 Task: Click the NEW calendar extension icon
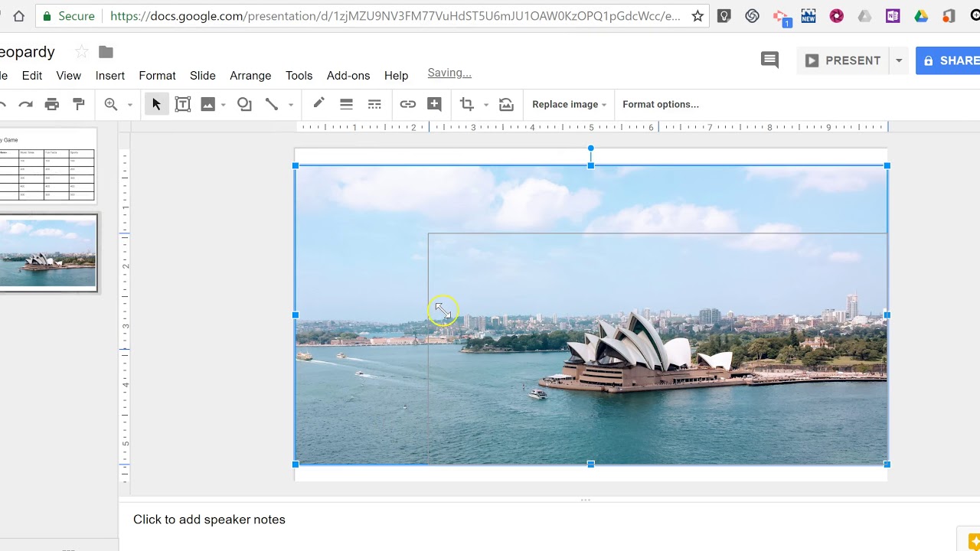tap(808, 16)
